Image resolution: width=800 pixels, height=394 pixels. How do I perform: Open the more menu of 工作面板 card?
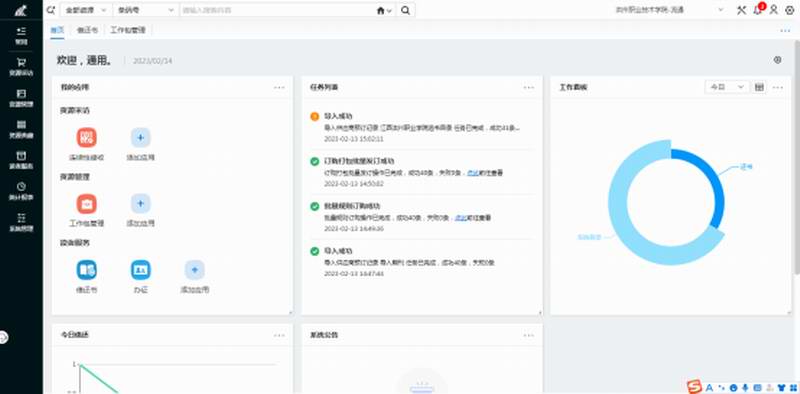[778, 87]
